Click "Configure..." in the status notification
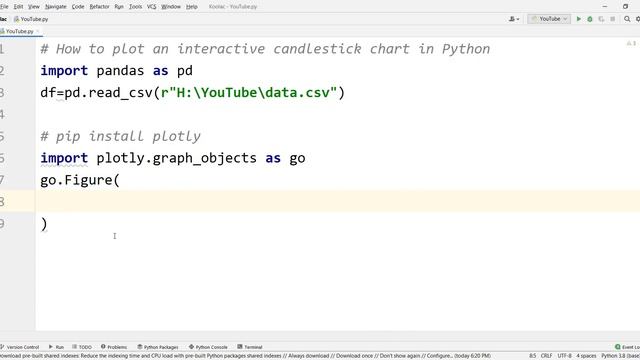This screenshot has height=360, width=640. (x=440, y=356)
